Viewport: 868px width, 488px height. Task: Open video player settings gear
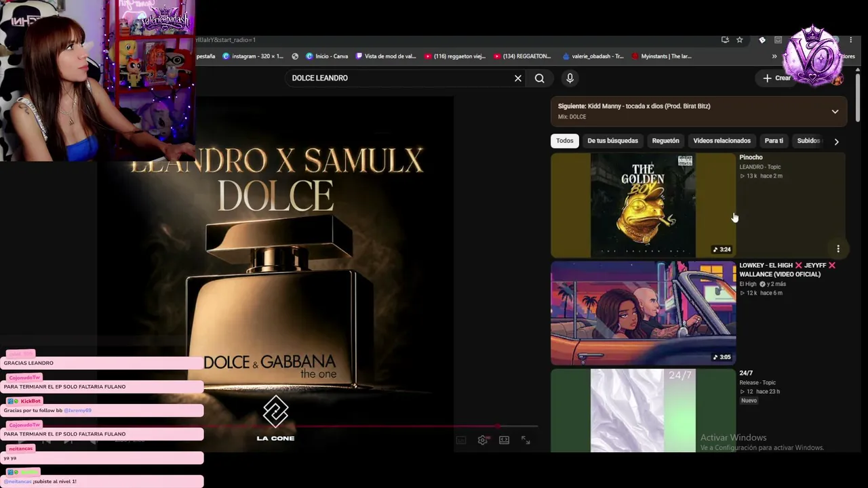(x=482, y=441)
